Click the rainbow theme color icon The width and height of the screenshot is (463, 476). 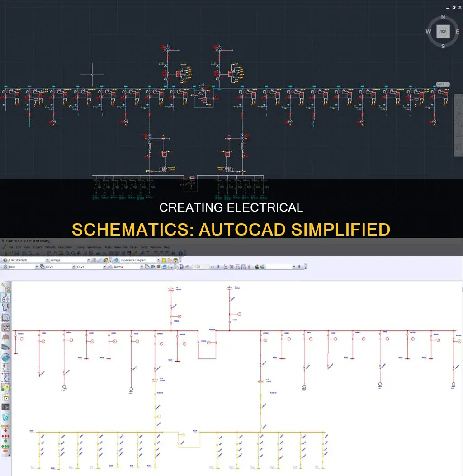coord(105,260)
